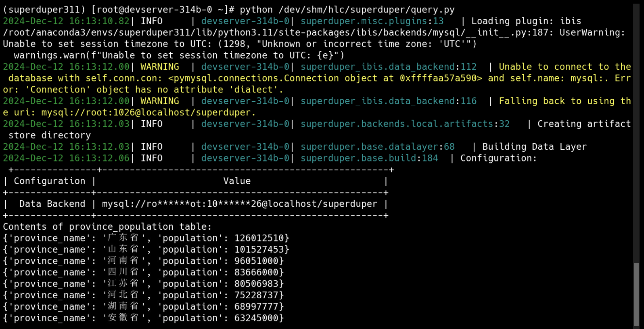644x329 pixels.
Task: Click the province name '河北省'
Action: coord(123,295)
